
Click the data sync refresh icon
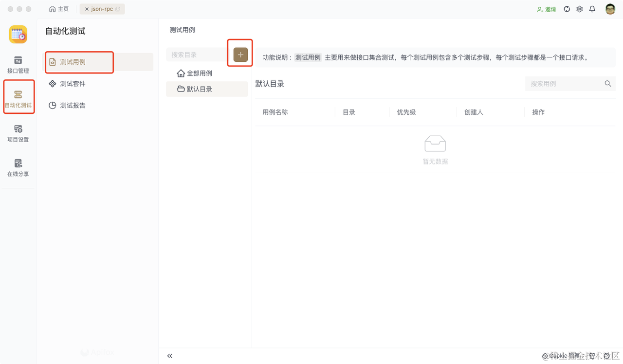567,9
